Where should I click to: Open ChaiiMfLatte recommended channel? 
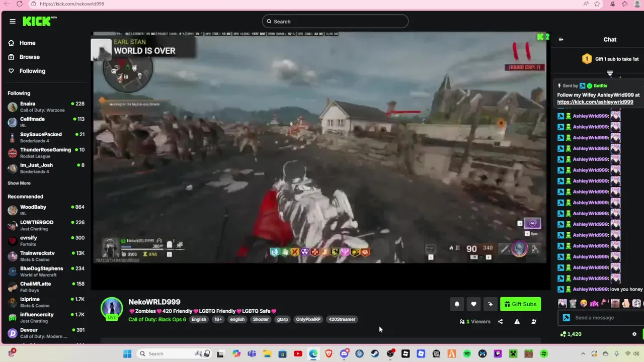[x=46, y=287]
